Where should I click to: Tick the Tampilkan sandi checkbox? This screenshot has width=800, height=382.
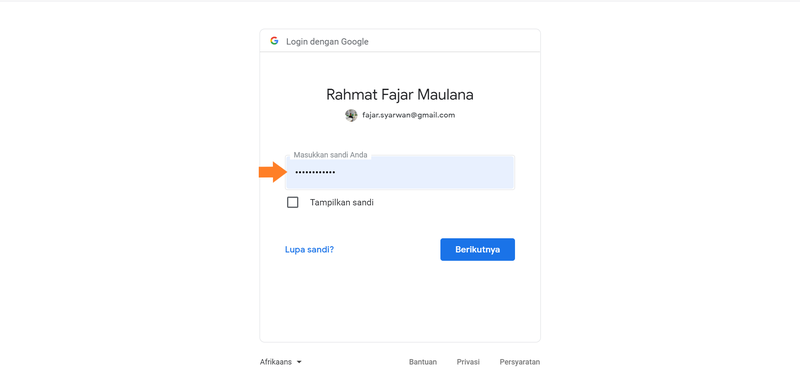[x=293, y=202]
